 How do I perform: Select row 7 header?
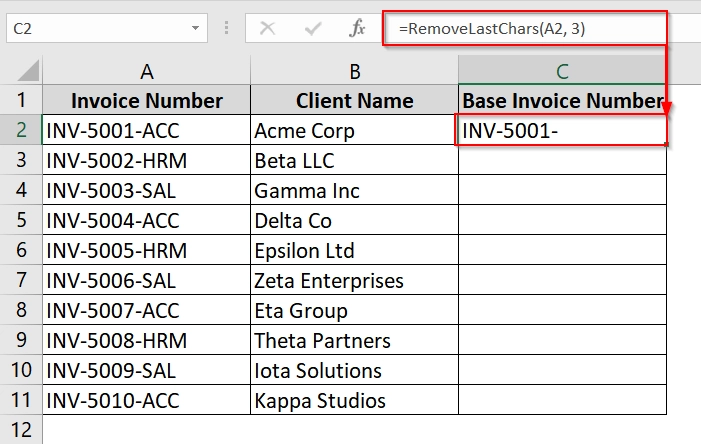point(21,279)
